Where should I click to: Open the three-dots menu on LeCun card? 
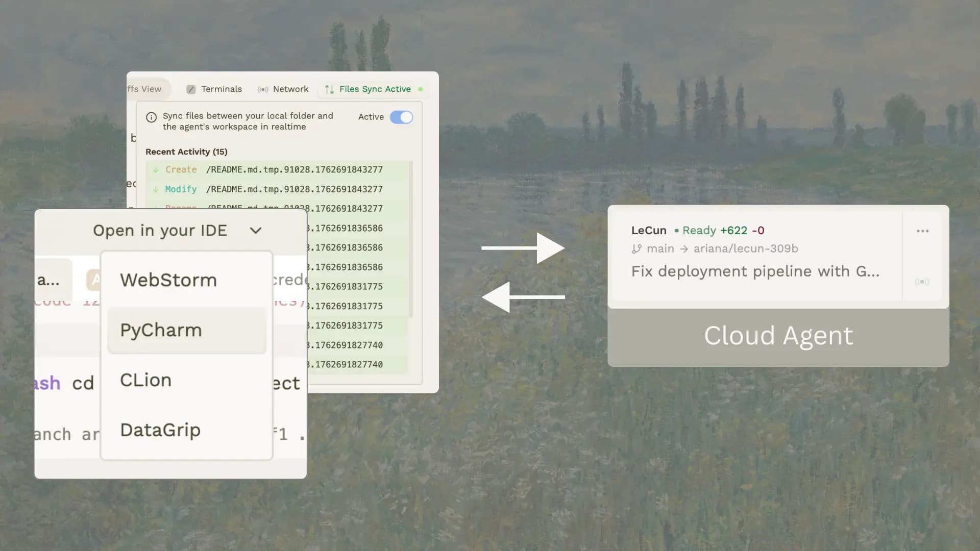point(922,231)
